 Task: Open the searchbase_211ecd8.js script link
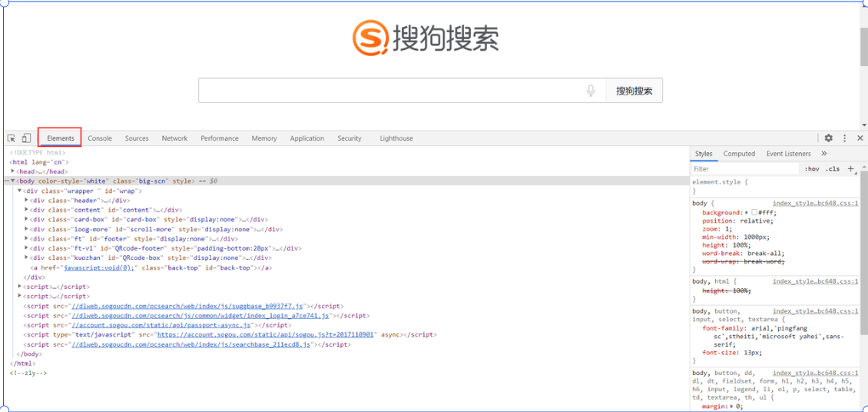point(191,344)
